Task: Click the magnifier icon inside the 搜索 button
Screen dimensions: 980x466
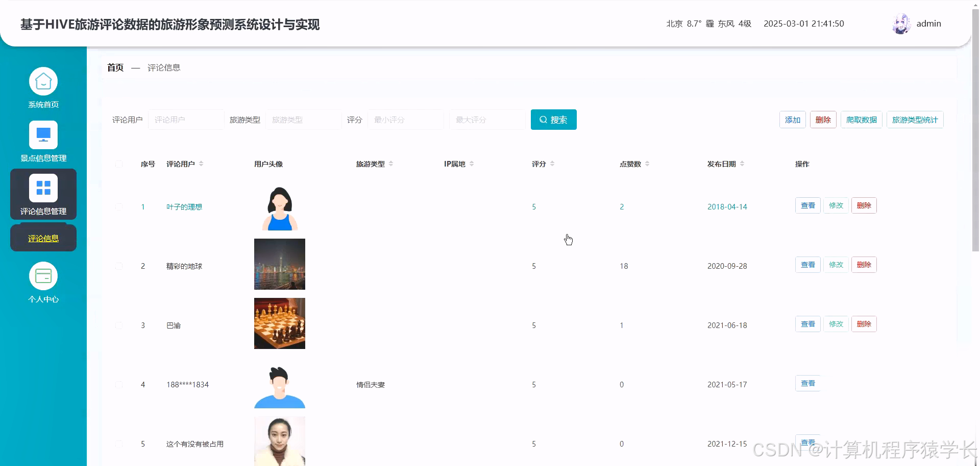Action: click(543, 120)
